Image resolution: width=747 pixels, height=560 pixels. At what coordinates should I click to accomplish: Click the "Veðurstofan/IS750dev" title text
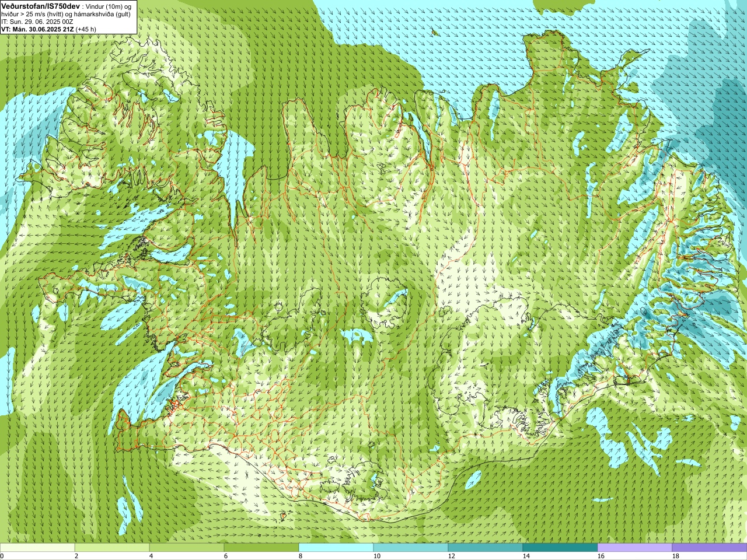point(41,6)
